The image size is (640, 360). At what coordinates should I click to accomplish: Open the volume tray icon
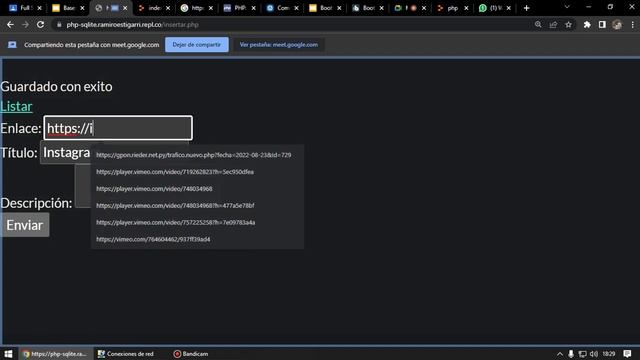[x=594, y=354]
